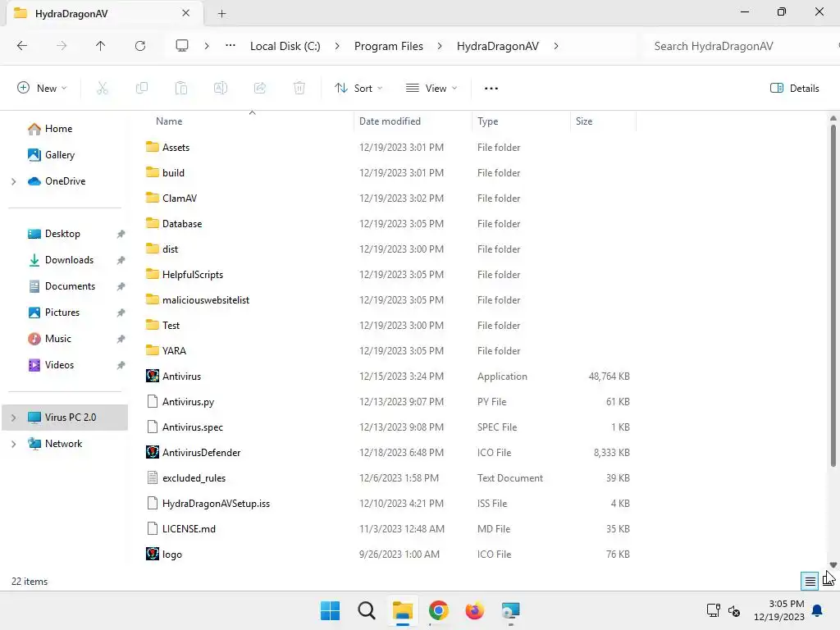Navigate to Local Disk (C:) breadcrumb
Image resolution: width=840 pixels, height=630 pixels.
pos(285,46)
